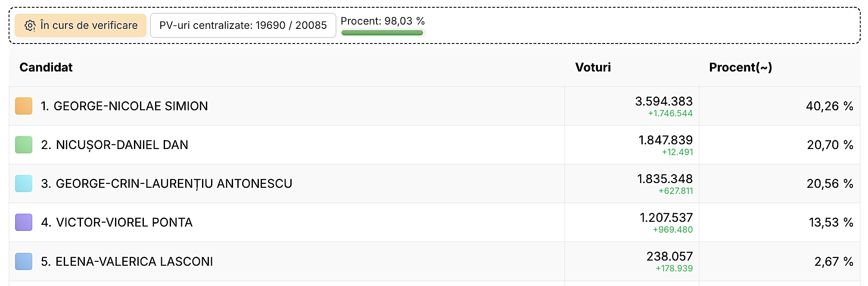This screenshot has width=868, height=286.
Task: Click the Voturi column header
Action: (593, 67)
